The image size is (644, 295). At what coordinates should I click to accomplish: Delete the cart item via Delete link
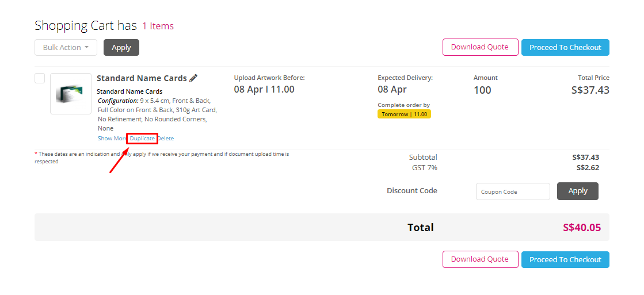[x=166, y=139]
